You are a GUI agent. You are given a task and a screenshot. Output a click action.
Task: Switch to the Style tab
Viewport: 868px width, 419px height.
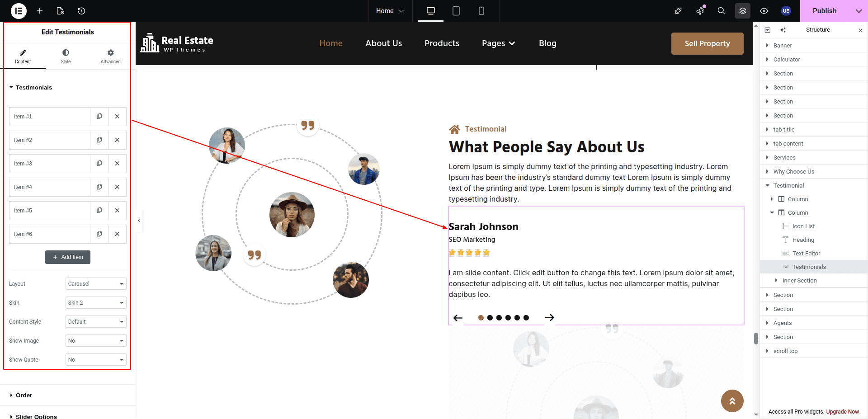coord(66,56)
